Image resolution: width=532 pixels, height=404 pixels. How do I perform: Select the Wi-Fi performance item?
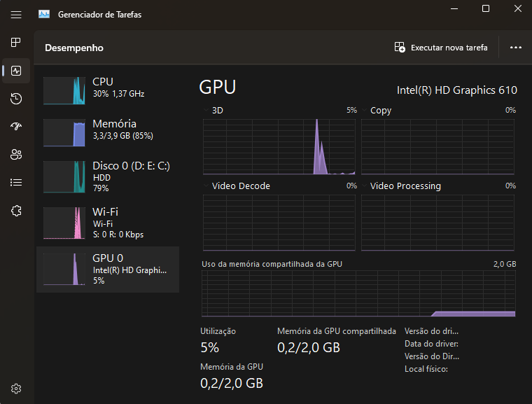[108, 223]
